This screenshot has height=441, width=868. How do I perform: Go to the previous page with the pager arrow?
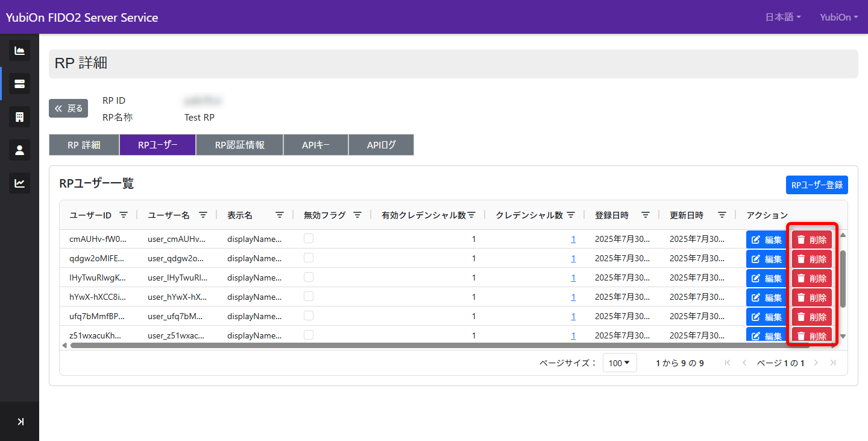coord(744,363)
